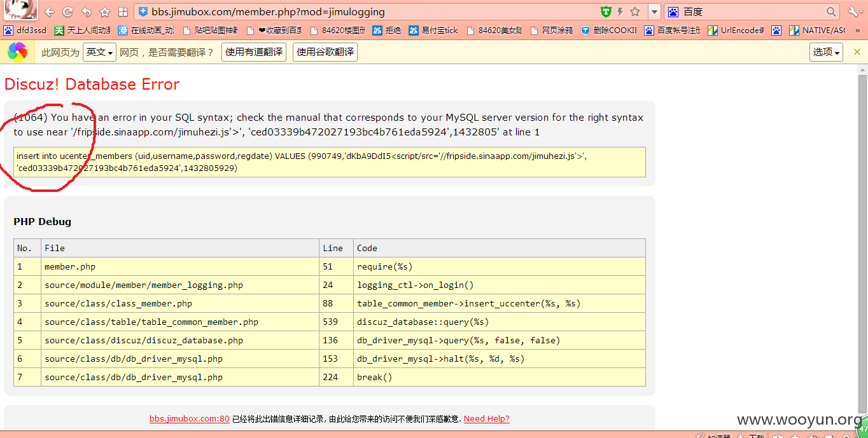Viewport: 868px width, 438px height.
Task: Open the 在线动画 bookmark
Action: (x=146, y=30)
